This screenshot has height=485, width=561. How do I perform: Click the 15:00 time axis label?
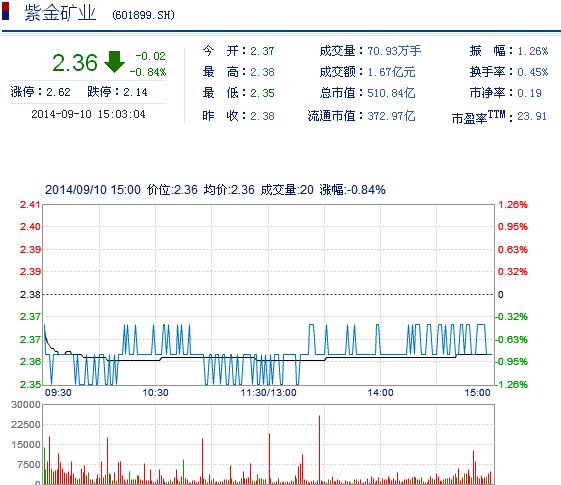(x=477, y=393)
